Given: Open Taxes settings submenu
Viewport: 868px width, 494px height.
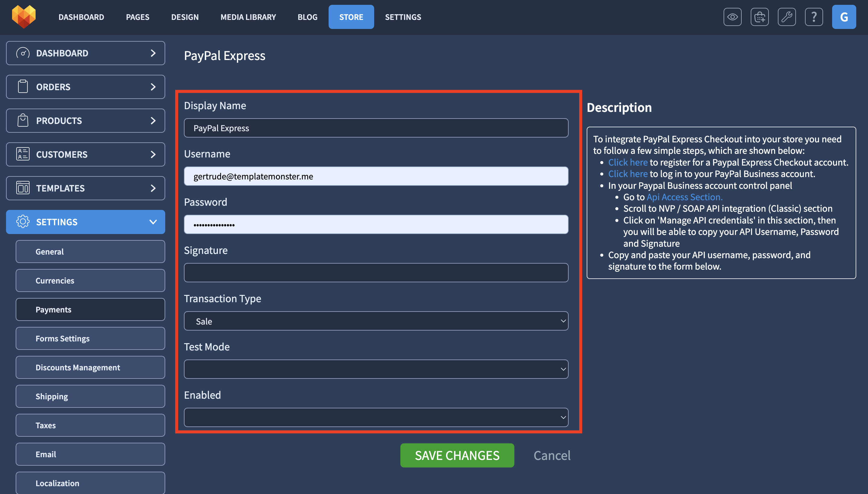Looking at the screenshot, I should click(x=90, y=425).
